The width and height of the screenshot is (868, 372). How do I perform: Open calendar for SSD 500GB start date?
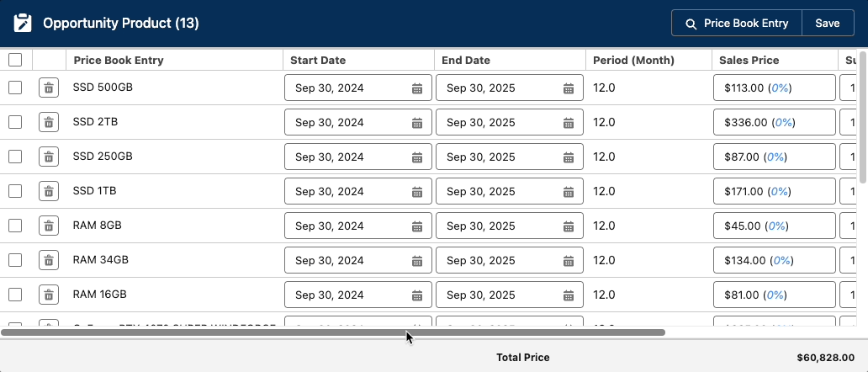click(x=417, y=88)
